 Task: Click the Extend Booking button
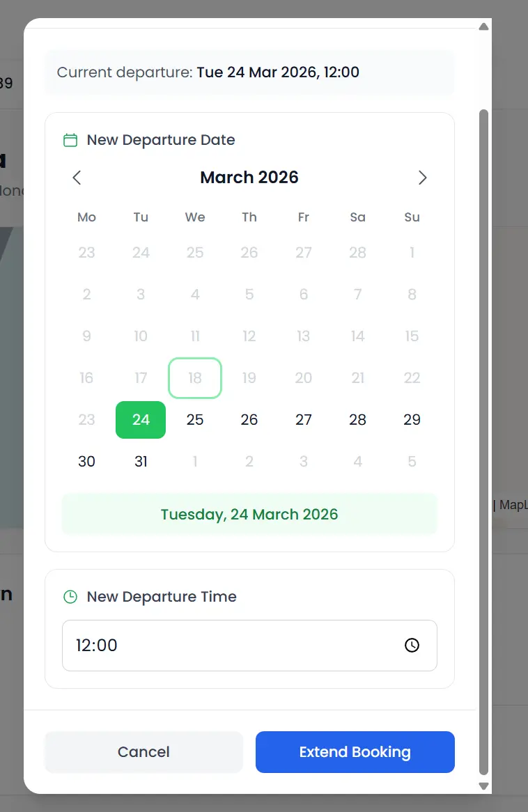click(355, 752)
